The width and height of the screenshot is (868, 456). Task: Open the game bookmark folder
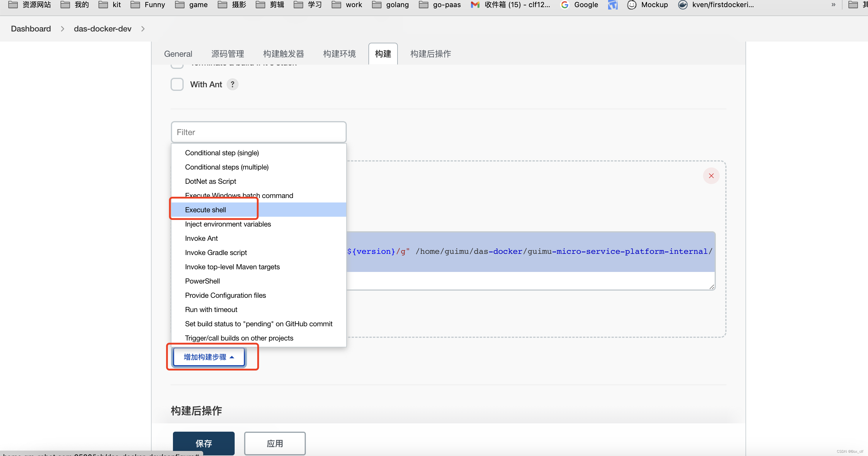191,5
